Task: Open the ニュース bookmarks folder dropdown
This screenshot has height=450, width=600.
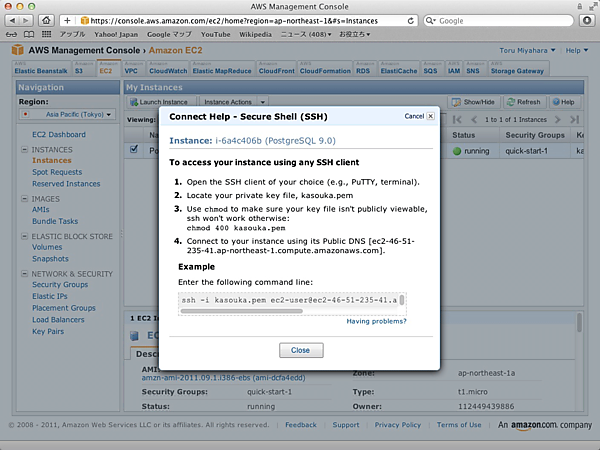Action: coord(306,34)
